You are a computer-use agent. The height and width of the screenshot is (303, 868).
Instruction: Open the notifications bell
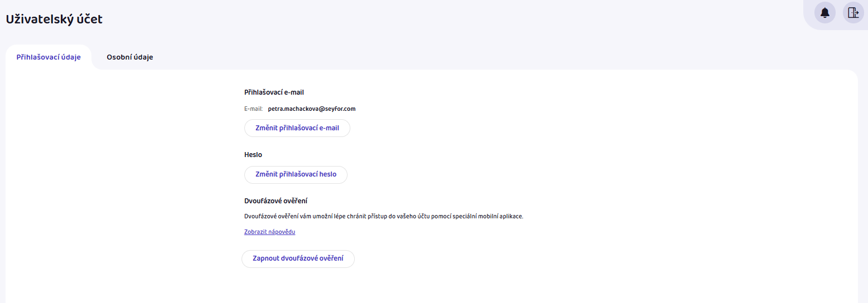coord(824,13)
